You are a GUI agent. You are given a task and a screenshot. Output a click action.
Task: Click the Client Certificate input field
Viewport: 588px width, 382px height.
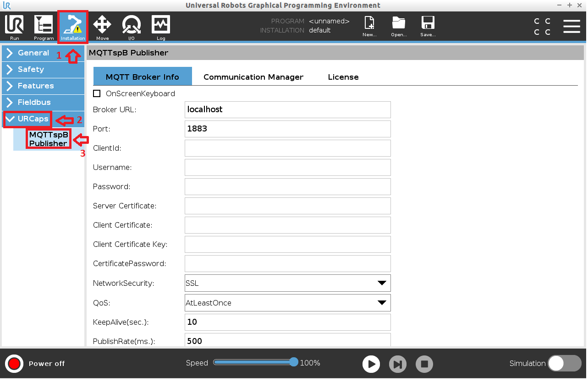tap(287, 225)
